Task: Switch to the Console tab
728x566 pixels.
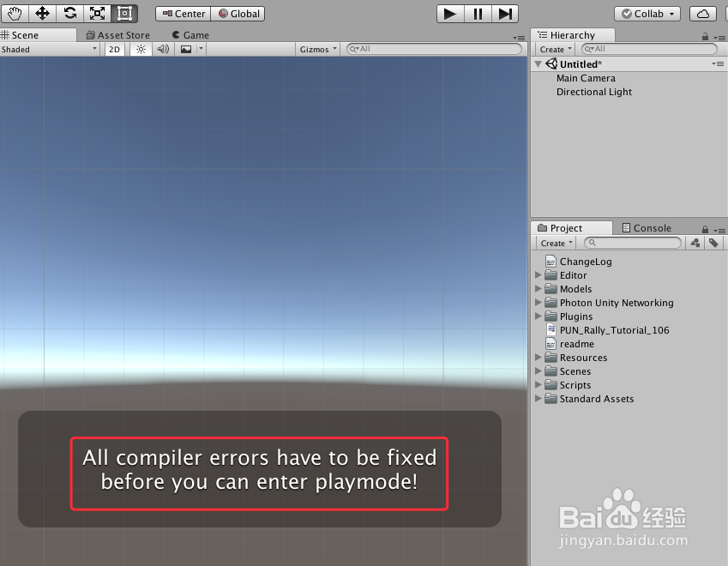Action: coord(647,228)
